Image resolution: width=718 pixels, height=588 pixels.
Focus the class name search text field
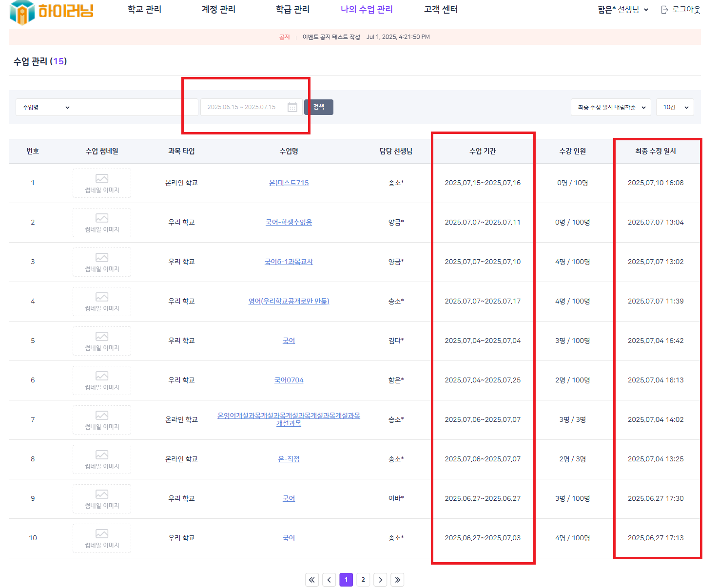[136, 107]
